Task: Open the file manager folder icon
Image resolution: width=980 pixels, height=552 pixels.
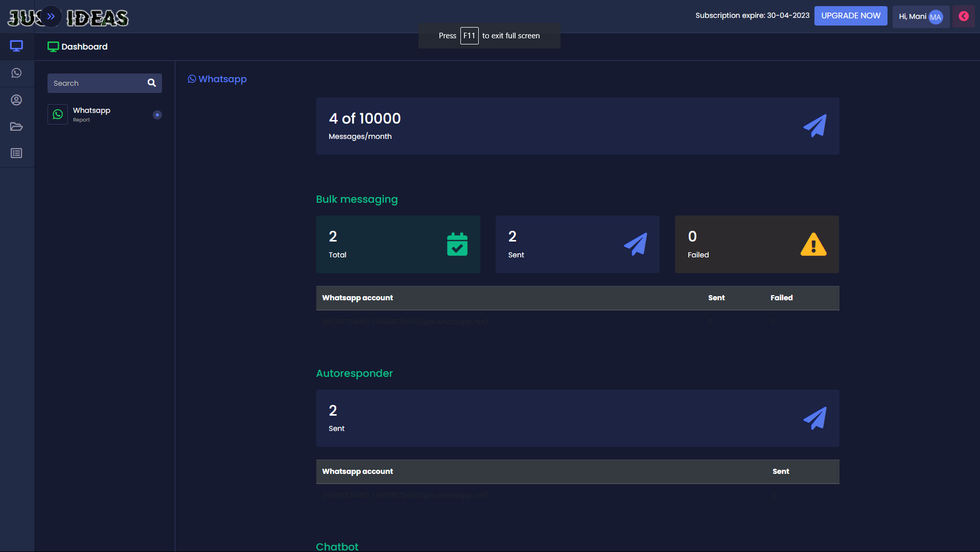Action: [x=16, y=126]
